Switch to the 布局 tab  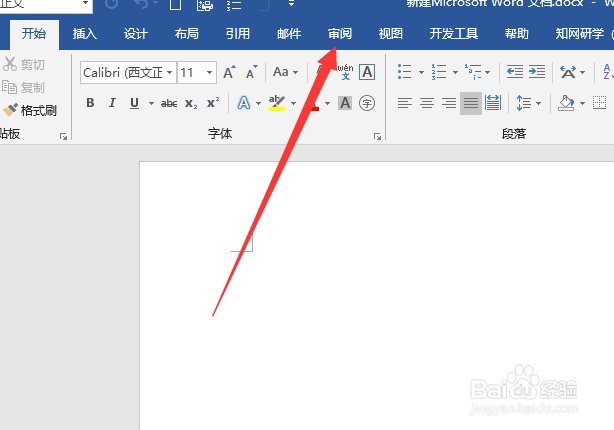[186, 34]
